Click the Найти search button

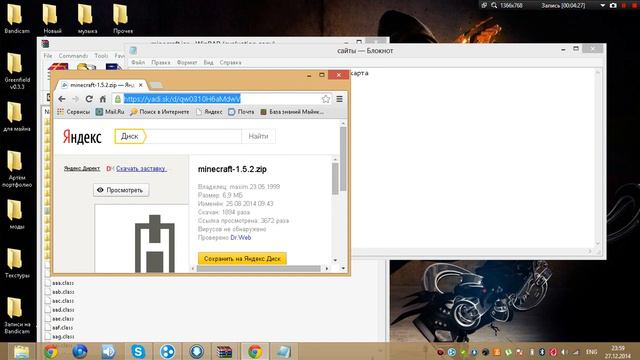pos(258,136)
